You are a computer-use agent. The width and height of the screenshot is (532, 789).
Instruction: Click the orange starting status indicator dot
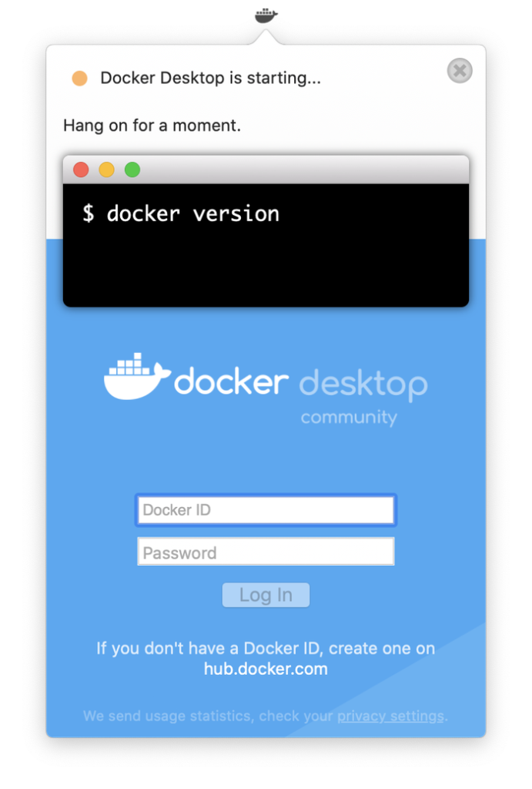(79, 79)
